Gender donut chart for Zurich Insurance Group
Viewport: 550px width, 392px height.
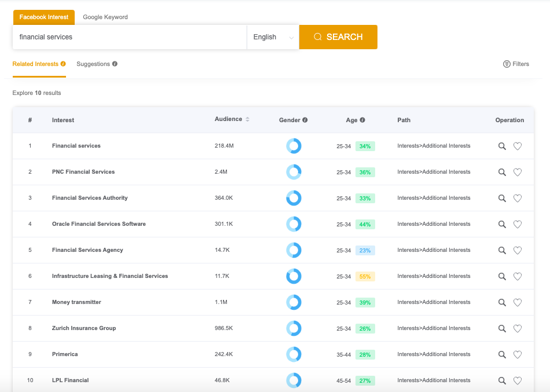tap(294, 328)
